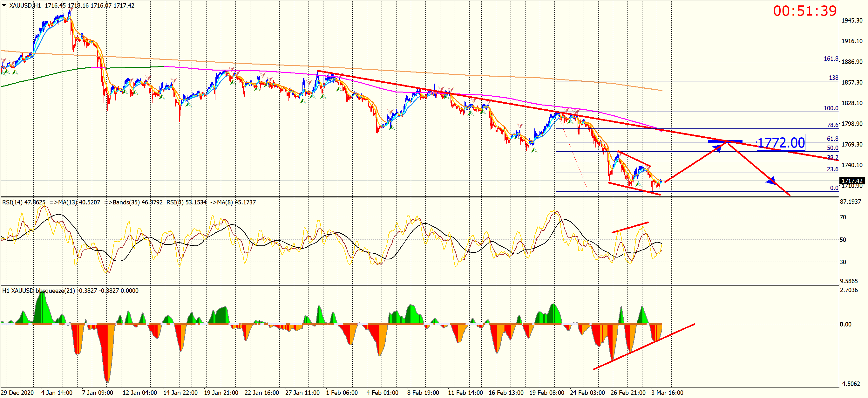The height and width of the screenshot is (398, 868).
Task: Click the 23.6 Fibonacci level label
Action: (832, 169)
